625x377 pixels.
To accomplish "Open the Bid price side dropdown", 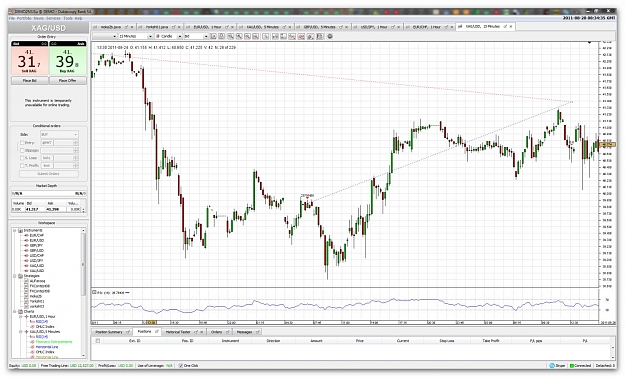I will pyautogui.click(x=196, y=36).
